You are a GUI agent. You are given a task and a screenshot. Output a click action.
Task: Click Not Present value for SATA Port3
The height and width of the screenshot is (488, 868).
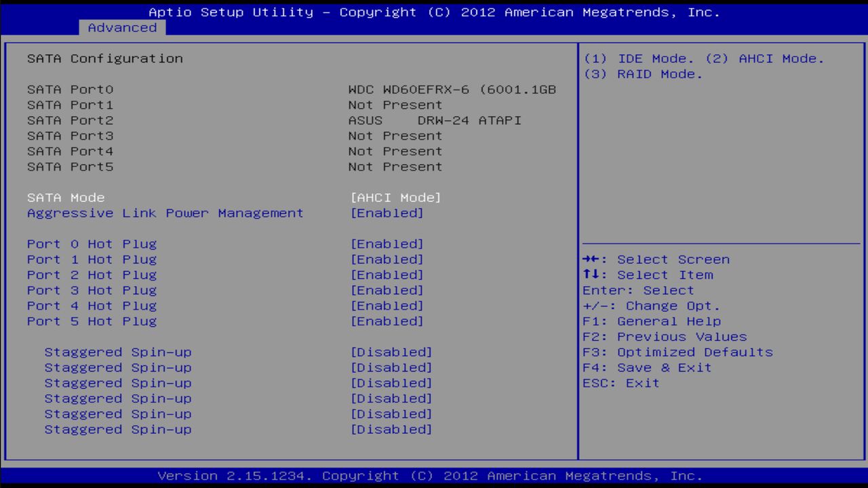pos(395,136)
